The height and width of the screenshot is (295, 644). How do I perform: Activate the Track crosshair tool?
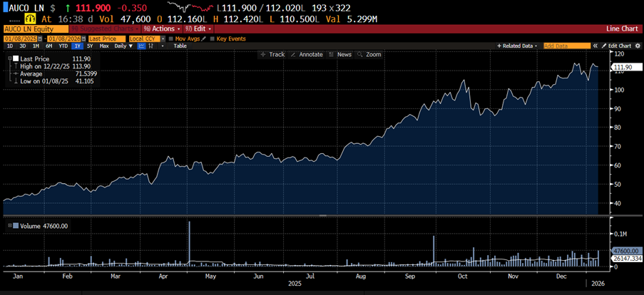pyautogui.click(x=272, y=54)
